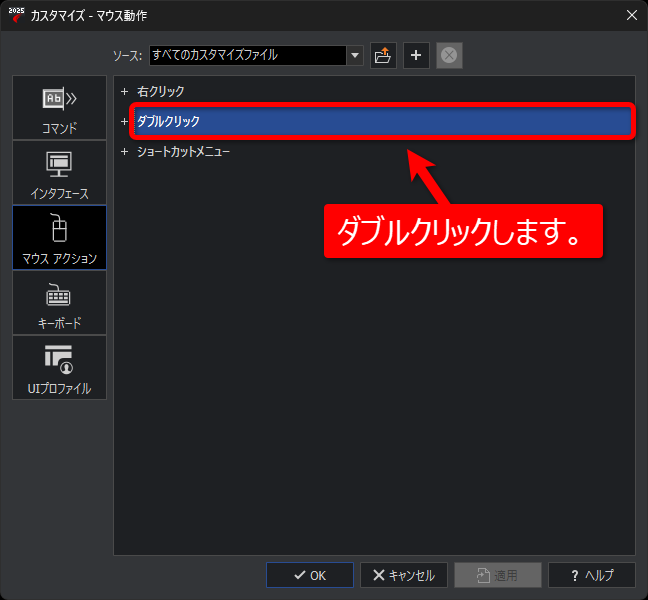
Task: Open the コマンド (Commands) section
Action: [x=60, y=107]
